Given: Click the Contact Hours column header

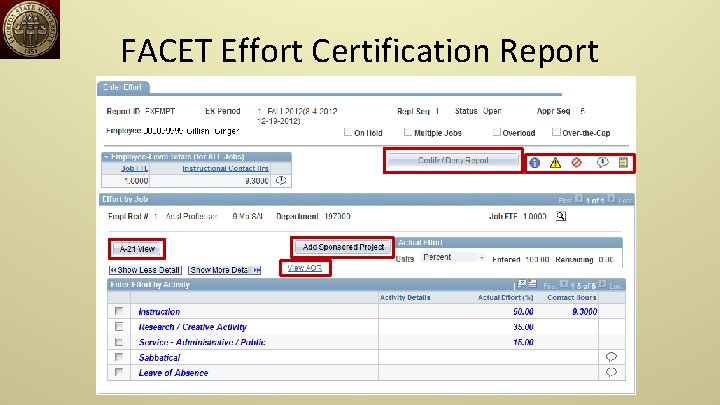Looking at the screenshot, I should pos(572,298).
